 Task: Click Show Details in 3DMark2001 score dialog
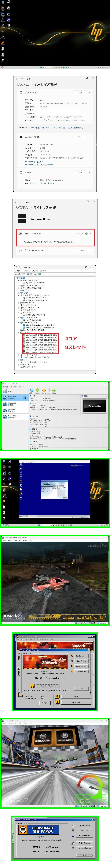tap(81, 671)
